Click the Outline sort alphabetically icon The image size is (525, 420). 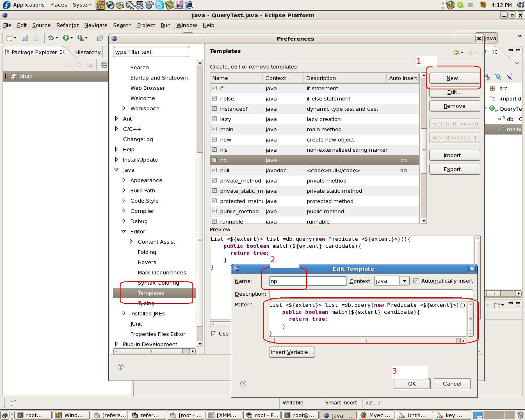487,77
